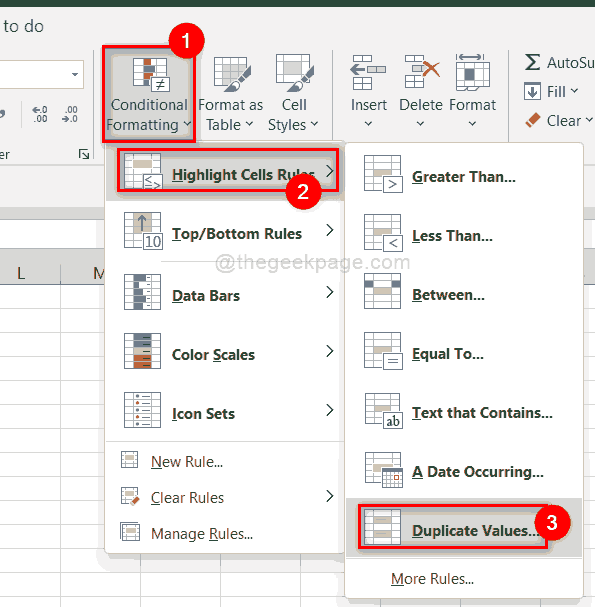
Task: Click the Fill down-arrow icon
Action: (532, 91)
